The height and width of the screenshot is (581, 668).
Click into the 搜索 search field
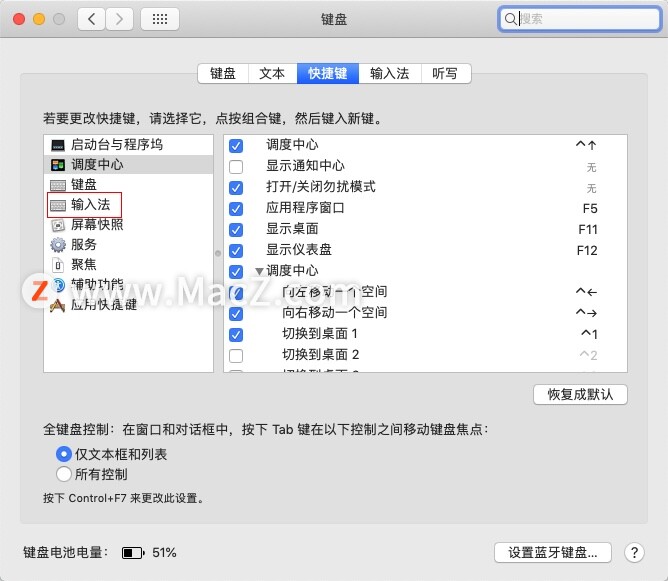pos(579,19)
